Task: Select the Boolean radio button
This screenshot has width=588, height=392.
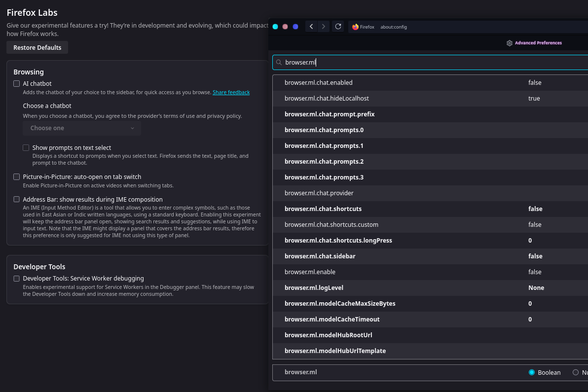Action: [x=532, y=373]
